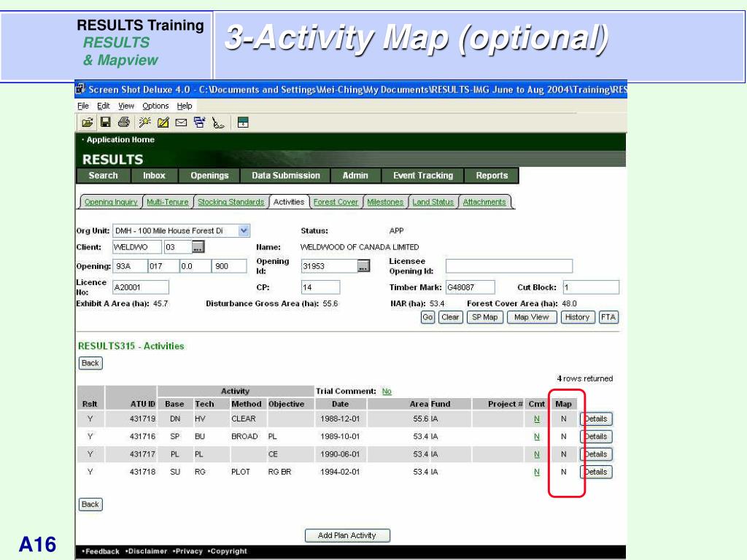
Task: Open the Help menu
Action: click(x=185, y=106)
